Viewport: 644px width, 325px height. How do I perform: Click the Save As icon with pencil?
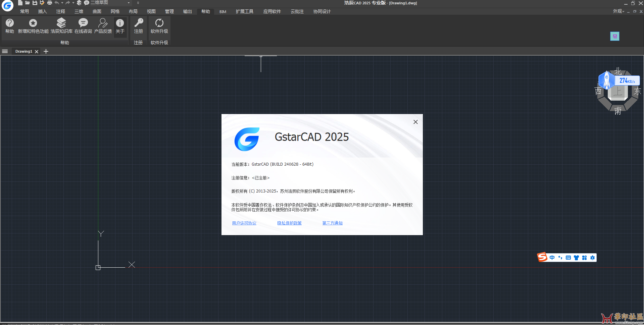tap(42, 3)
